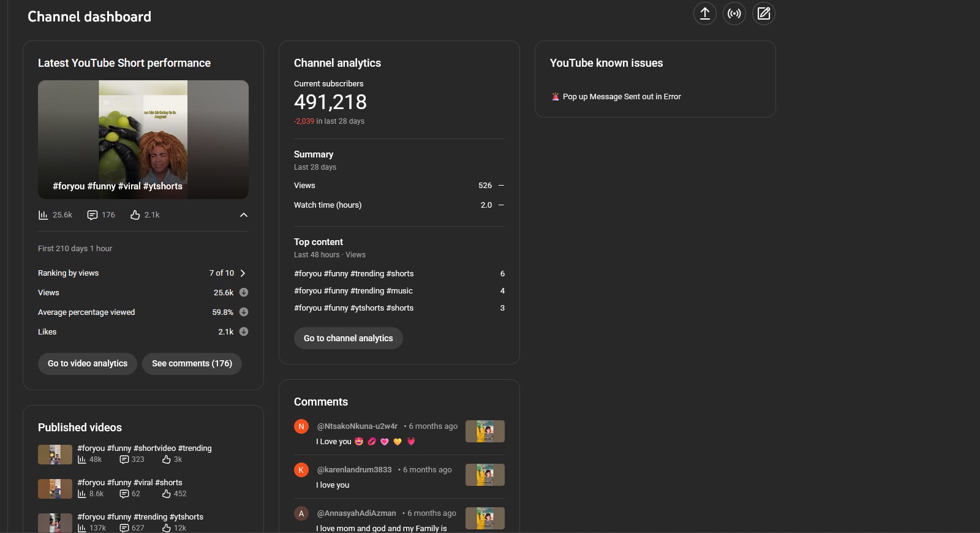
Task: Click the views bar chart icon under Short thumbnail
Action: (43, 215)
